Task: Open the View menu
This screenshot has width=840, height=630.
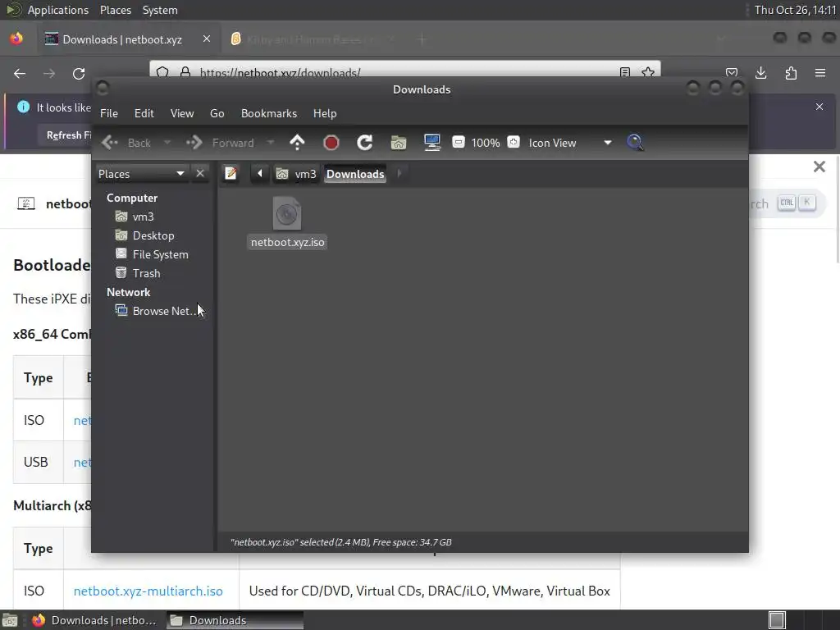Action: pyautogui.click(x=182, y=113)
